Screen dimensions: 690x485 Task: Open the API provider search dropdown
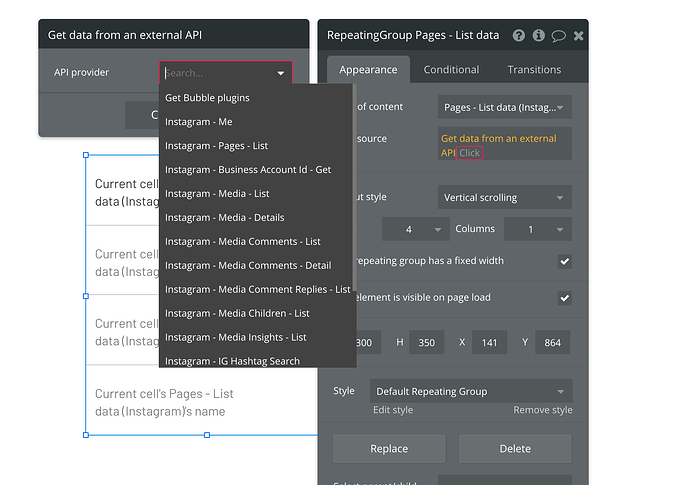click(x=225, y=73)
